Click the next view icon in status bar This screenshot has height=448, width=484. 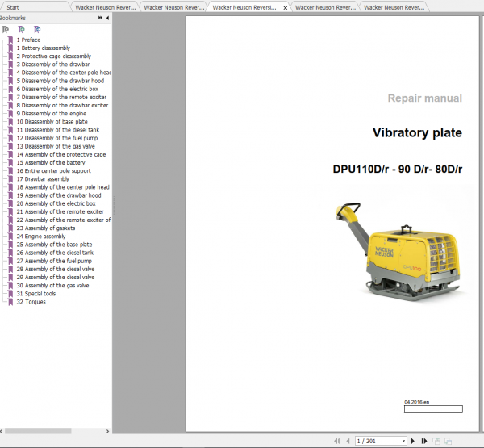(448, 441)
